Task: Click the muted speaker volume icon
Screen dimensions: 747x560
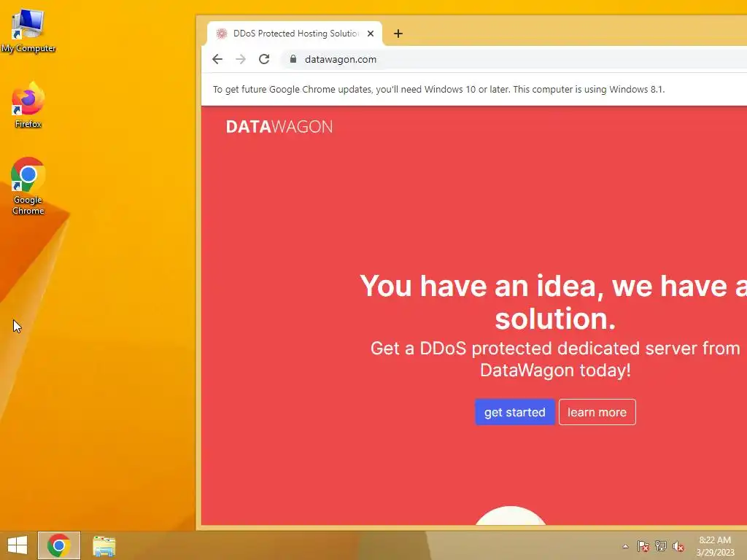Action: (678, 546)
